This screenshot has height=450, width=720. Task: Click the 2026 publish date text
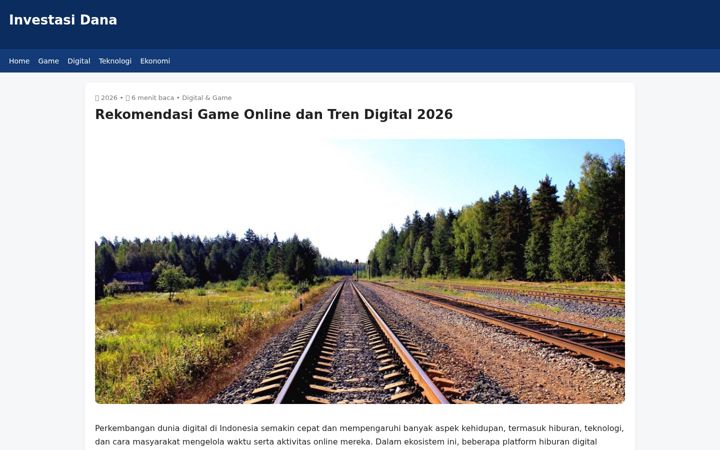pyautogui.click(x=109, y=98)
